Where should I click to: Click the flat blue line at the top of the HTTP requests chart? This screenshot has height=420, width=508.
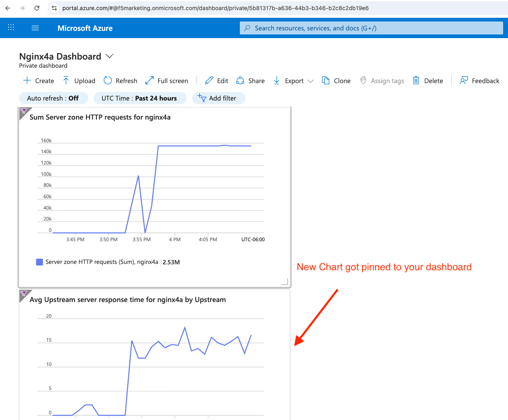pyautogui.click(x=205, y=146)
